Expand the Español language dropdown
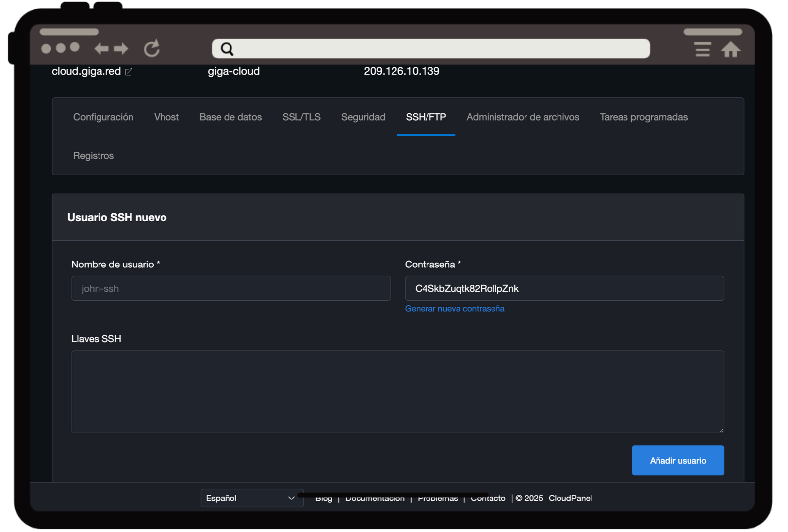 [x=252, y=498]
